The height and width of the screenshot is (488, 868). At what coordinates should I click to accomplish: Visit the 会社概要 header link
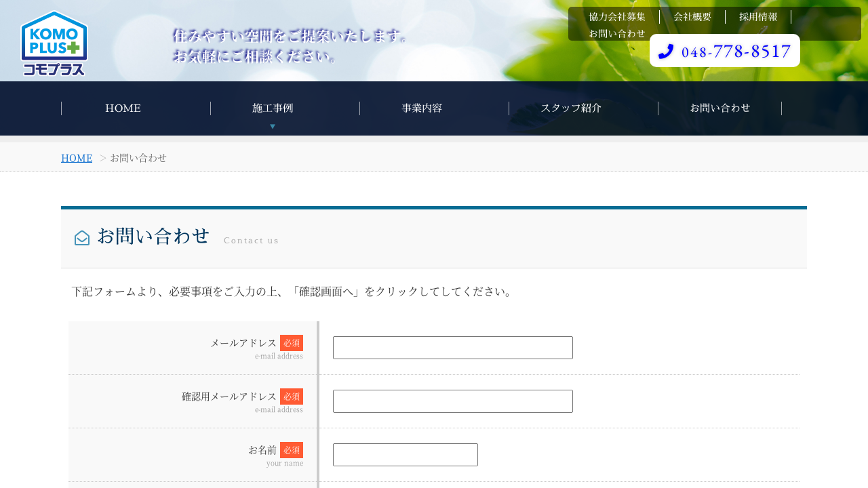(x=692, y=17)
